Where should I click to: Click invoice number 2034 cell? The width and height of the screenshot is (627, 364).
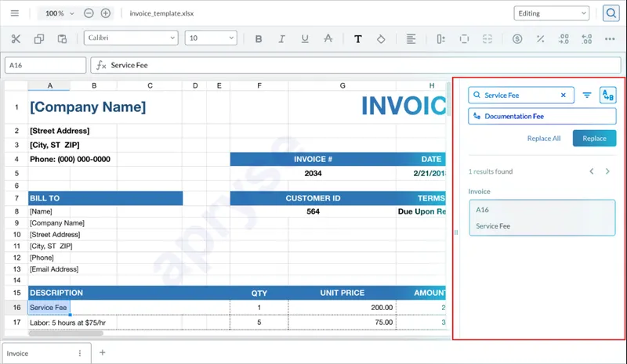pos(313,174)
